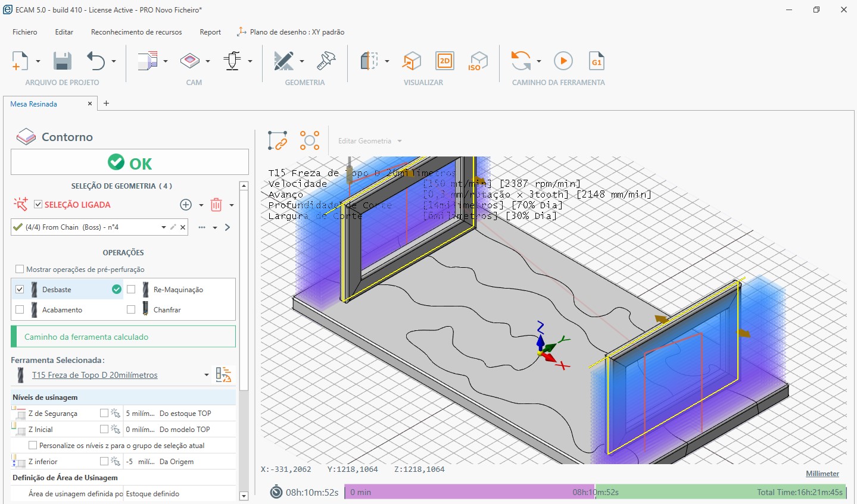Open the From Chain selection combo box
857x504 pixels.
coord(99,227)
